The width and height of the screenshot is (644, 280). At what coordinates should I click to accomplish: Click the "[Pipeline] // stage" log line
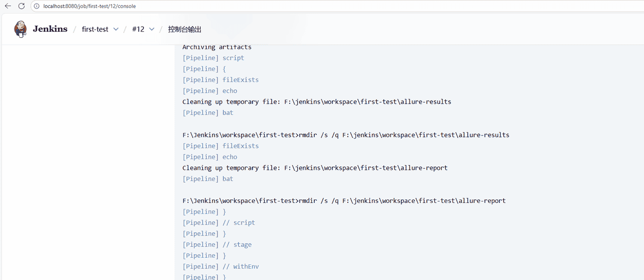click(x=217, y=245)
